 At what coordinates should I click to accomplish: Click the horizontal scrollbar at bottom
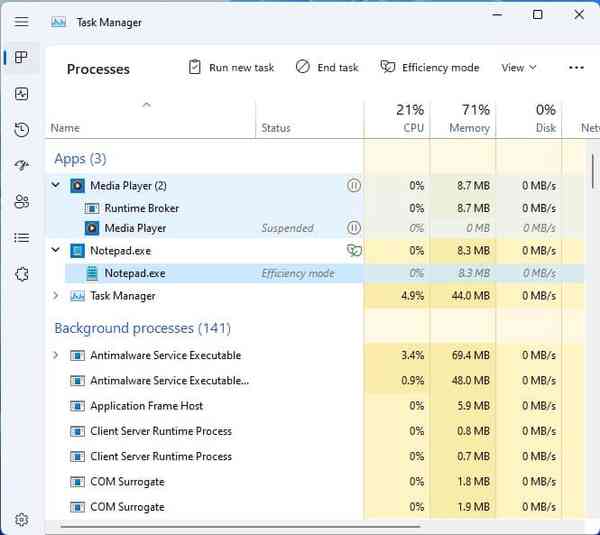[x=240, y=527]
